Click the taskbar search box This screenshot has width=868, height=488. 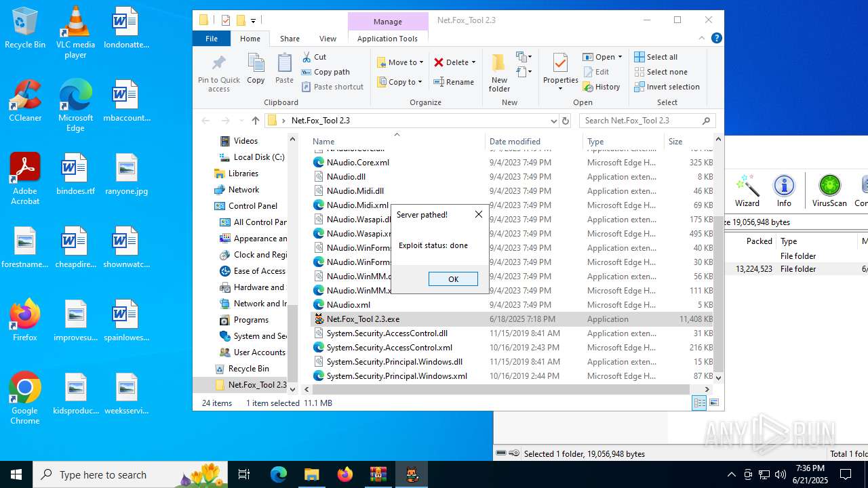132,474
